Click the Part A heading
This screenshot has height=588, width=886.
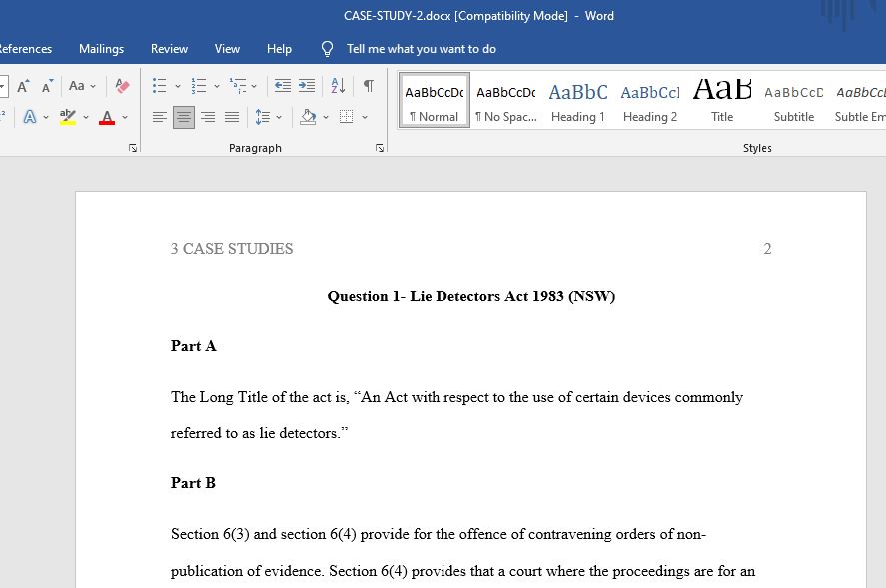pyautogui.click(x=193, y=346)
